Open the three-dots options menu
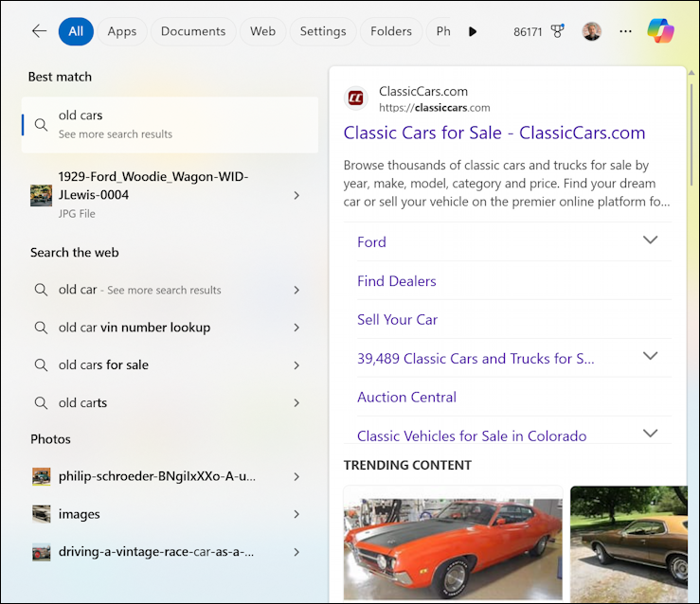 click(x=625, y=31)
